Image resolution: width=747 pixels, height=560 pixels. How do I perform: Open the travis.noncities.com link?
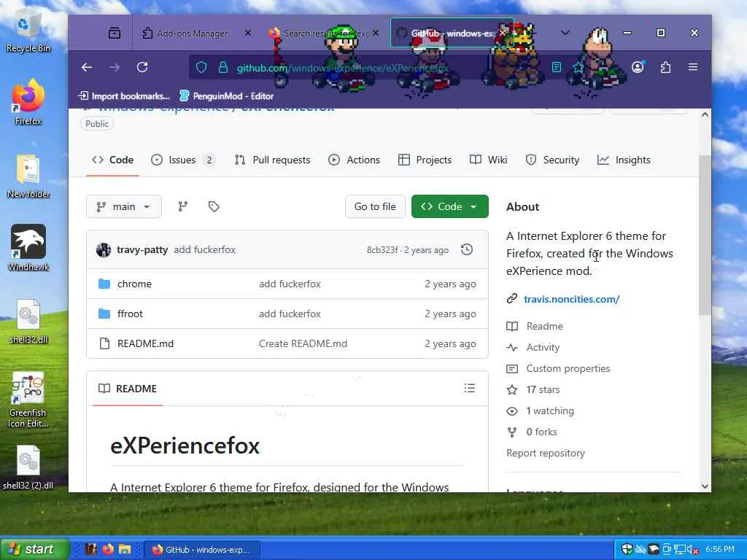coord(571,299)
